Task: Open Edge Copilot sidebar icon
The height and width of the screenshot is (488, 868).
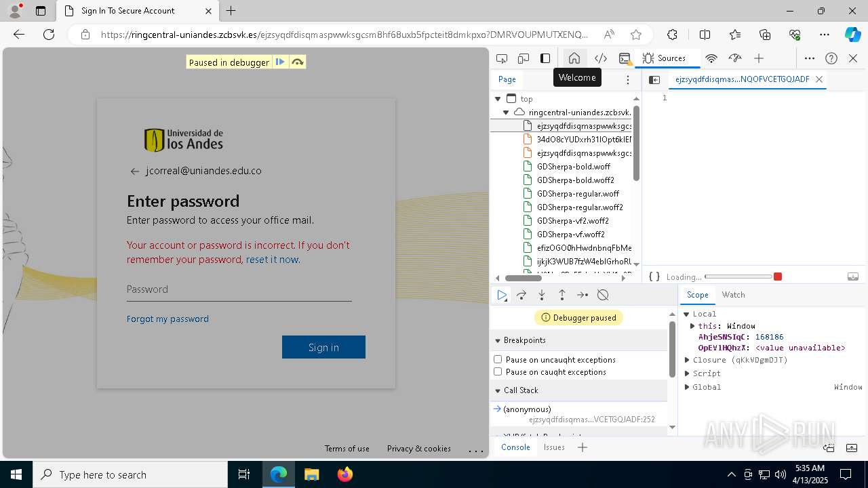Action: click(x=852, y=35)
